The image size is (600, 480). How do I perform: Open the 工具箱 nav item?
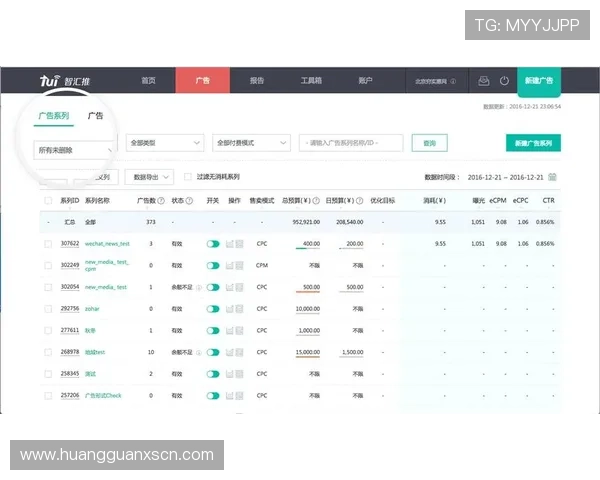pyautogui.click(x=311, y=80)
